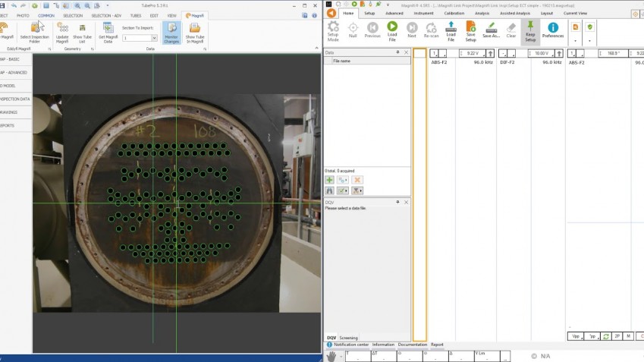The height and width of the screenshot is (362, 644).
Task: Expand the green shield dropdown arrow
Action: coord(589,40)
